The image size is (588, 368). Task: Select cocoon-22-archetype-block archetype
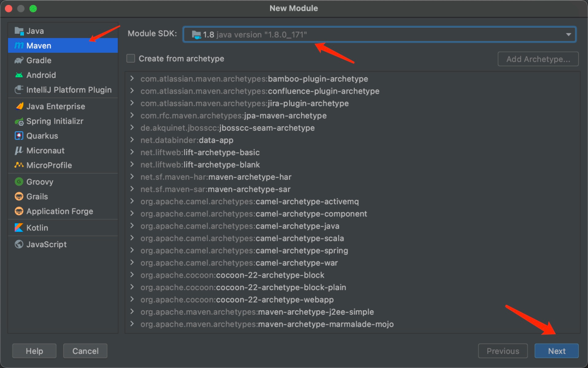pyautogui.click(x=232, y=275)
